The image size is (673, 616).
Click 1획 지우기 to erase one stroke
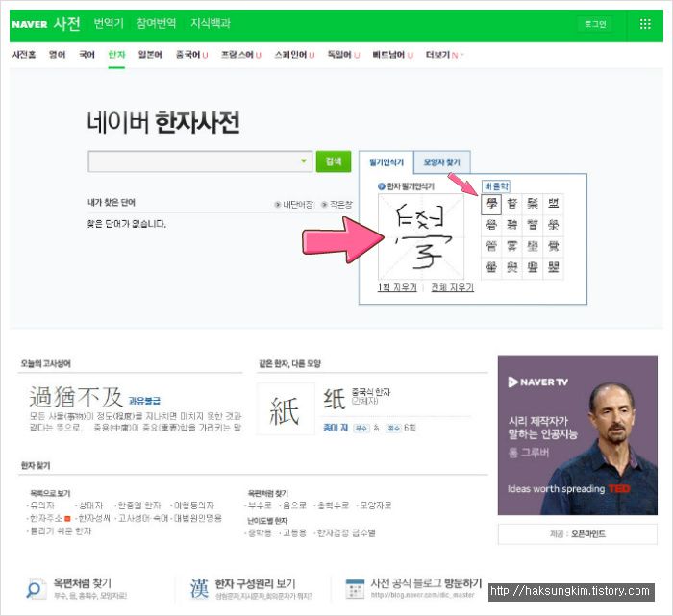pos(397,287)
